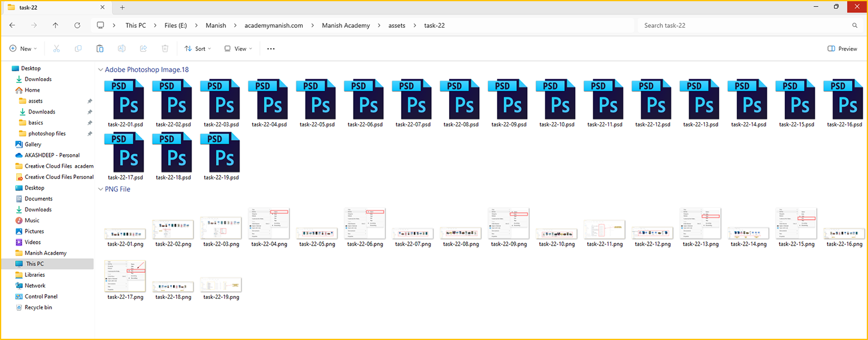The image size is (868, 340).
Task: Collapse the PNG File group
Action: 100,189
